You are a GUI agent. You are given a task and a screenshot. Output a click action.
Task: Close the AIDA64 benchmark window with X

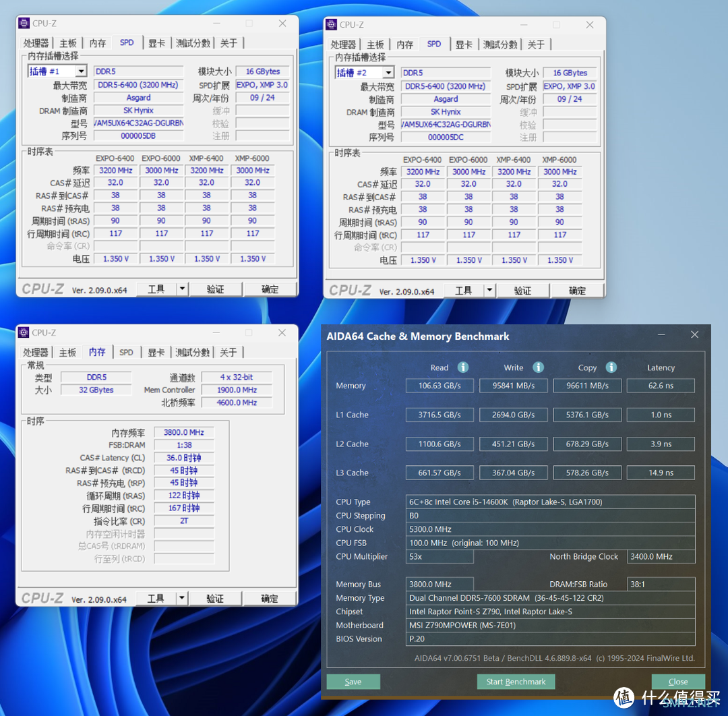pos(694,335)
